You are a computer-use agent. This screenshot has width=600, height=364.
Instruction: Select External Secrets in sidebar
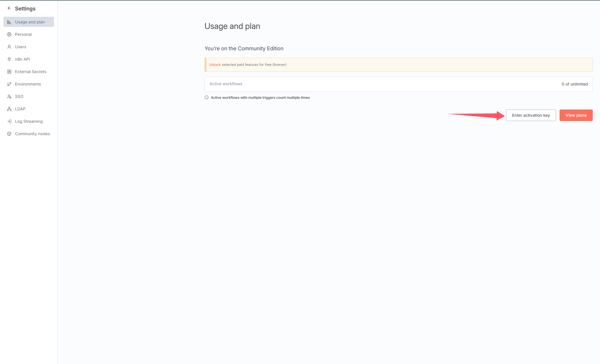[x=31, y=72]
